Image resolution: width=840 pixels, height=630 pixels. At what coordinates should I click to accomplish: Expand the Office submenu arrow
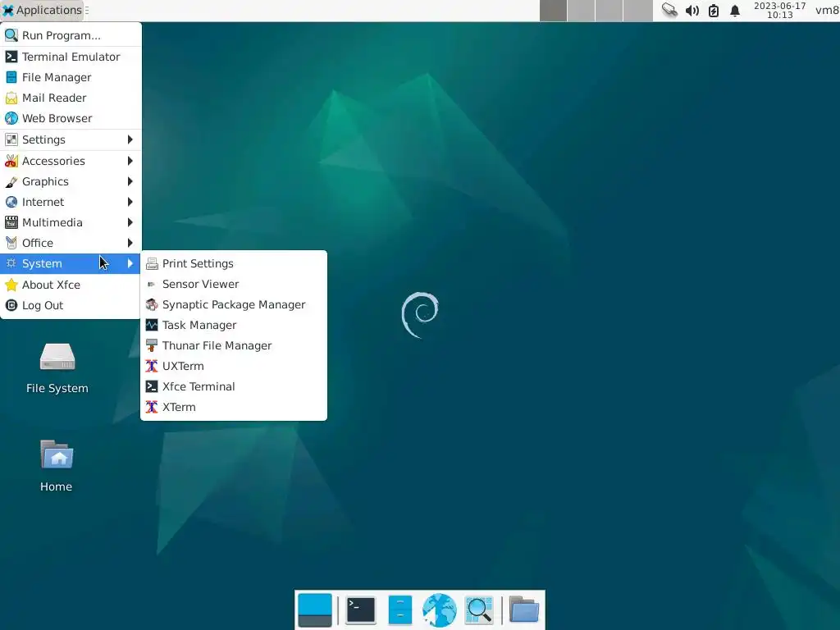click(130, 243)
